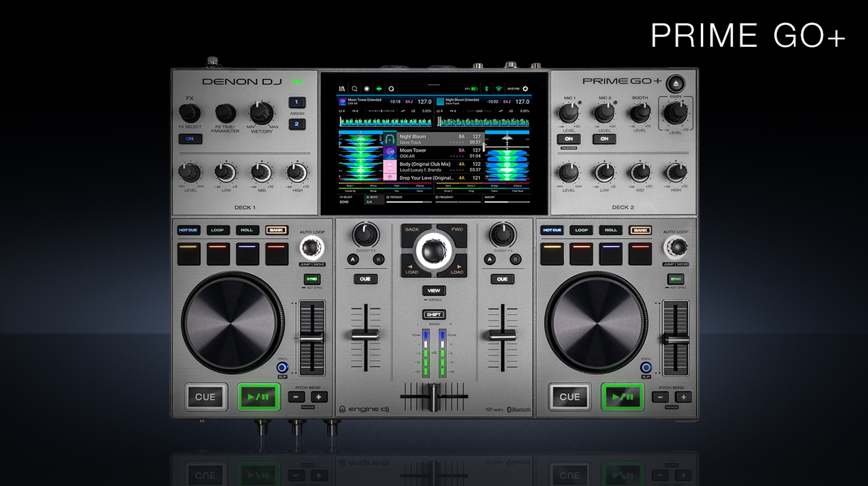The height and width of the screenshot is (486, 868).
Task: Open the library icon on touchscreen
Action: click(342, 89)
